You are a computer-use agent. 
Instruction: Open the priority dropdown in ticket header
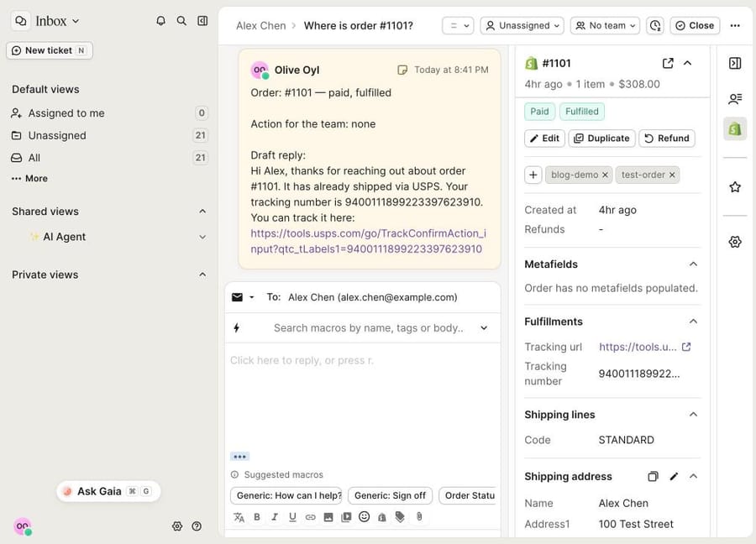[458, 25]
